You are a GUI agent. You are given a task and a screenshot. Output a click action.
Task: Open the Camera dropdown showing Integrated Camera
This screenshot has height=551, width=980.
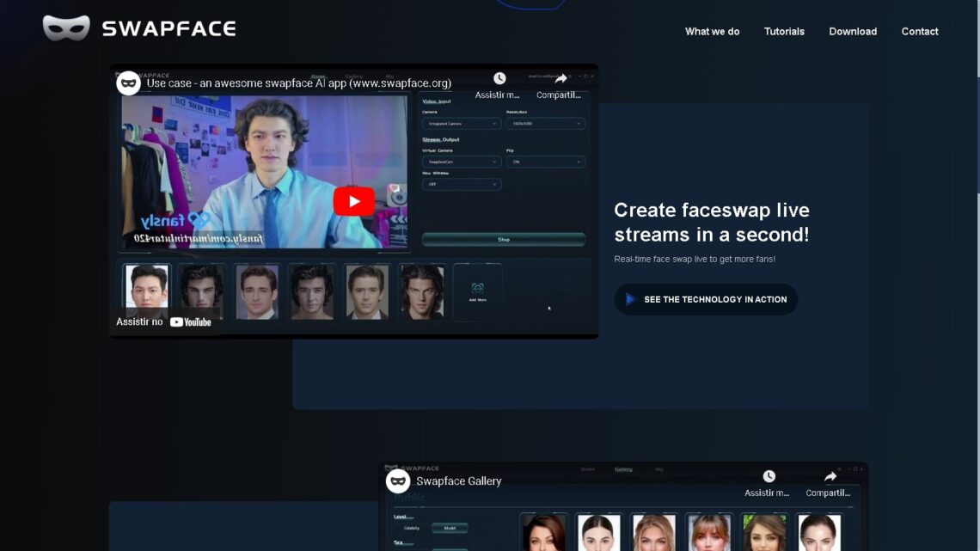click(462, 123)
